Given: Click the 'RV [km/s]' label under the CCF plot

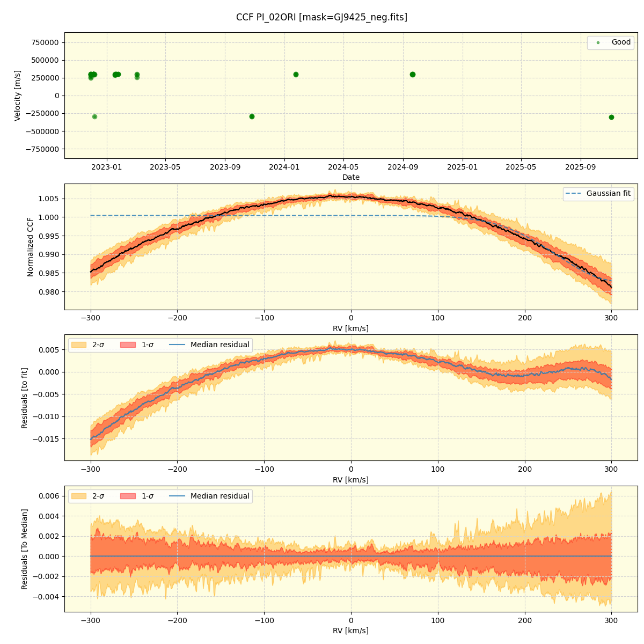Looking at the screenshot, I should click(x=351, y=328).
